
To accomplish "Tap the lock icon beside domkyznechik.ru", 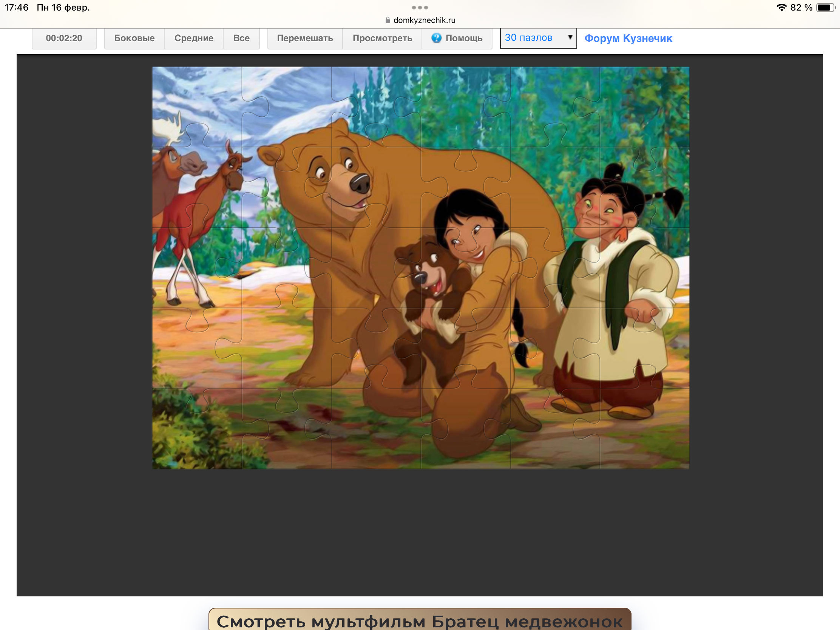I will click(388, 20).
